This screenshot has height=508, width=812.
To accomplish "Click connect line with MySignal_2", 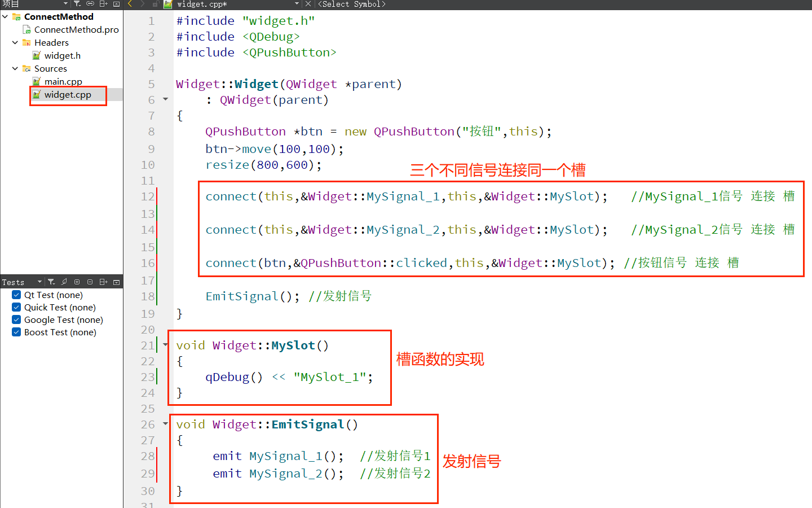I will (x=407, y=230).
